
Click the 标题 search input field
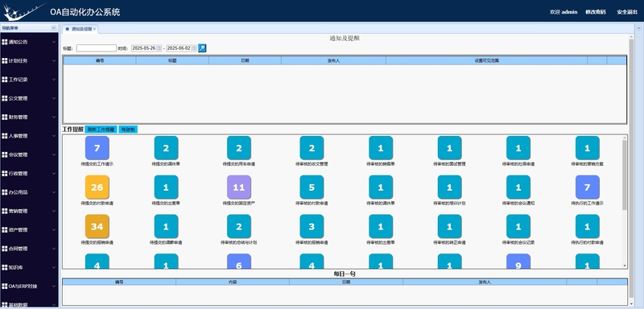[97, 48]
